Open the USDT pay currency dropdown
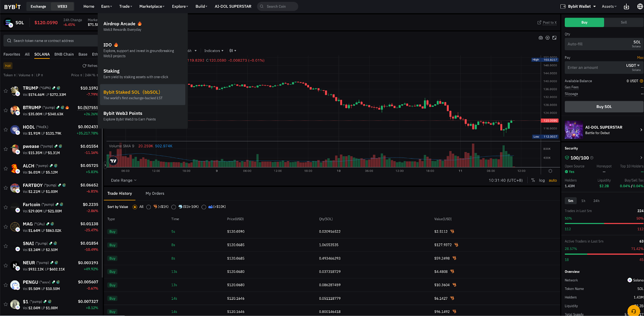 point(633,66)
